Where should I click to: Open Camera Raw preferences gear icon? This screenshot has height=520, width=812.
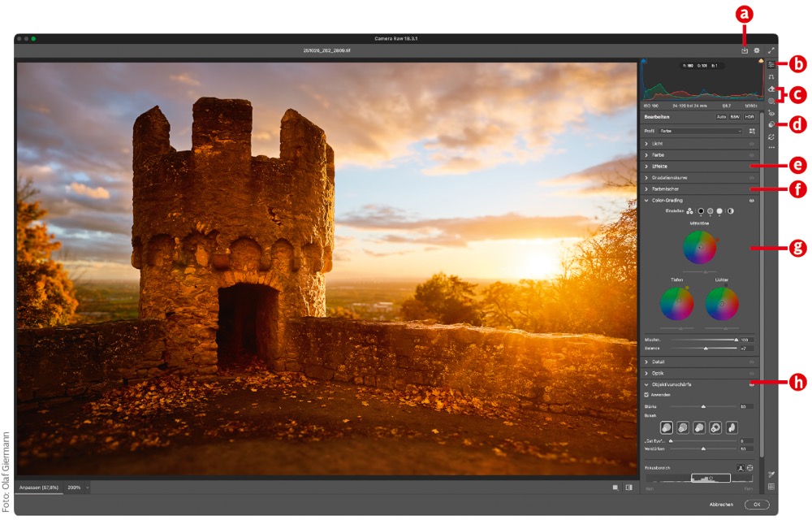[757, 50]
